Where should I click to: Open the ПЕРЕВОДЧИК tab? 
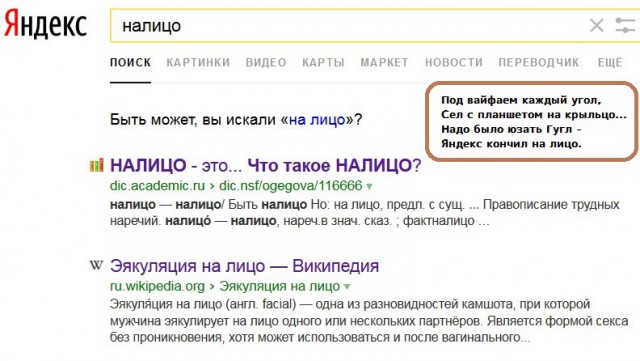pyautogui.click(x=539, y=62)
